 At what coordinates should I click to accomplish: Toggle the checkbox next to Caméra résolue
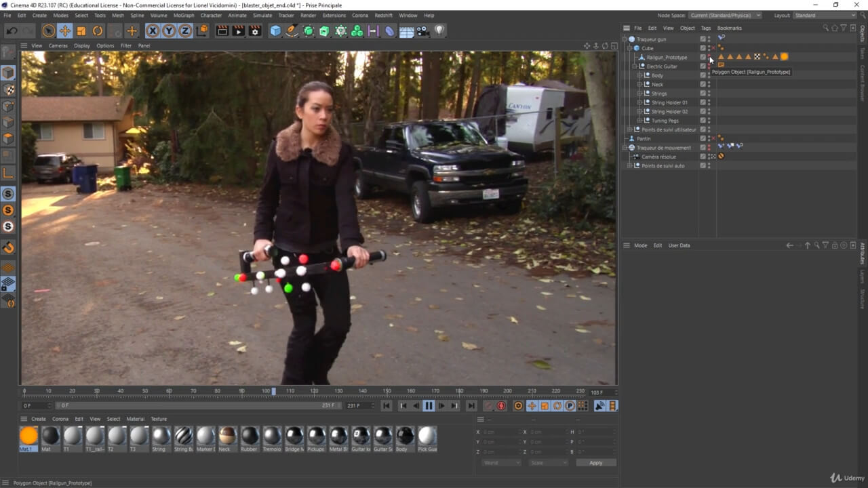[x=703, y=157]
